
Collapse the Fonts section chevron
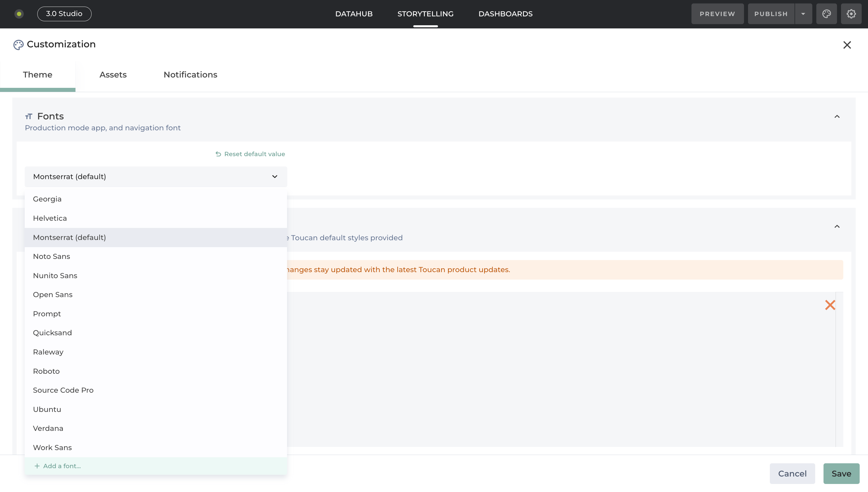pos(837,117)
